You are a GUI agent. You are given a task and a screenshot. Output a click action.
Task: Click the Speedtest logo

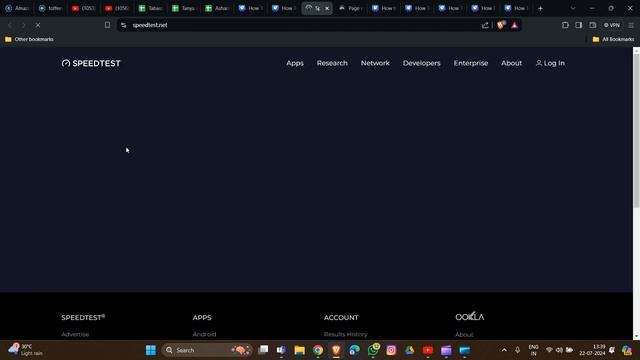91,63
